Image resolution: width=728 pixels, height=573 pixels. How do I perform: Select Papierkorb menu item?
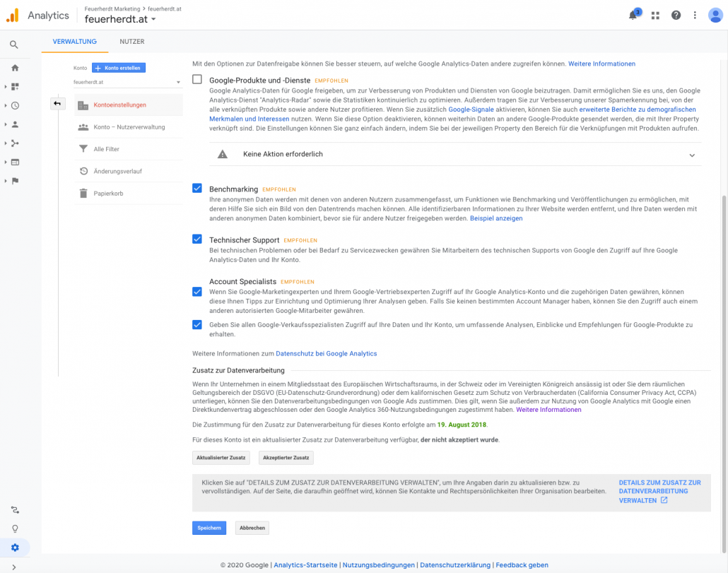click(129, 194)
